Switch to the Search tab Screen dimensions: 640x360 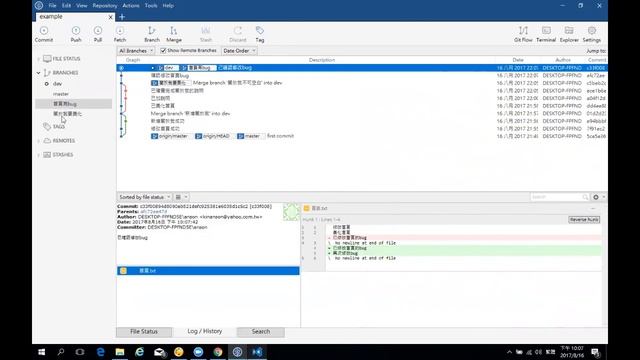(261, 331)
